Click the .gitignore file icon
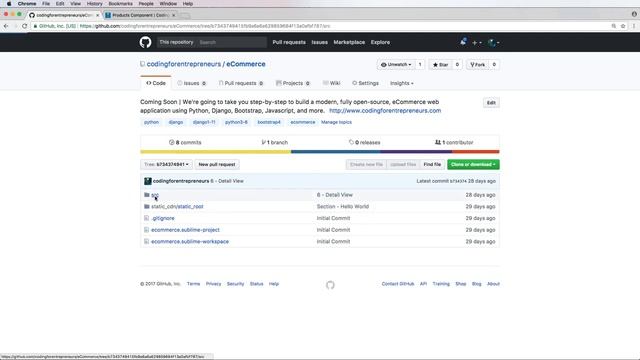The height and width of the screenshot is (360, 640). [147, 218]
